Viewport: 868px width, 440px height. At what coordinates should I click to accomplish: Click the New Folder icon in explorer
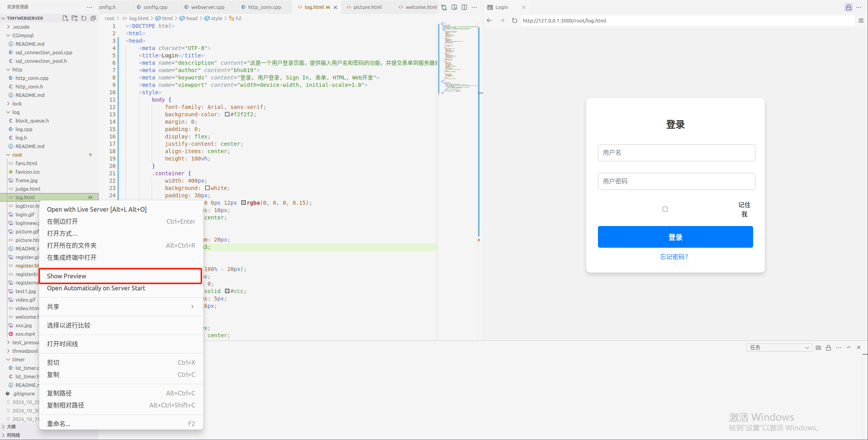74,18
